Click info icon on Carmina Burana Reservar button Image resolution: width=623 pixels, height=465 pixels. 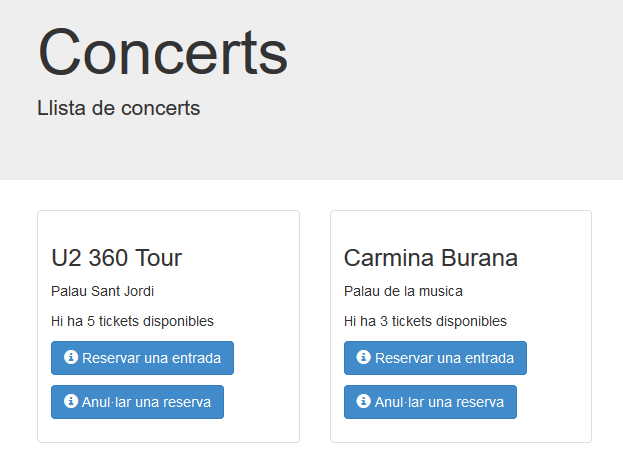tap(364, 357)
